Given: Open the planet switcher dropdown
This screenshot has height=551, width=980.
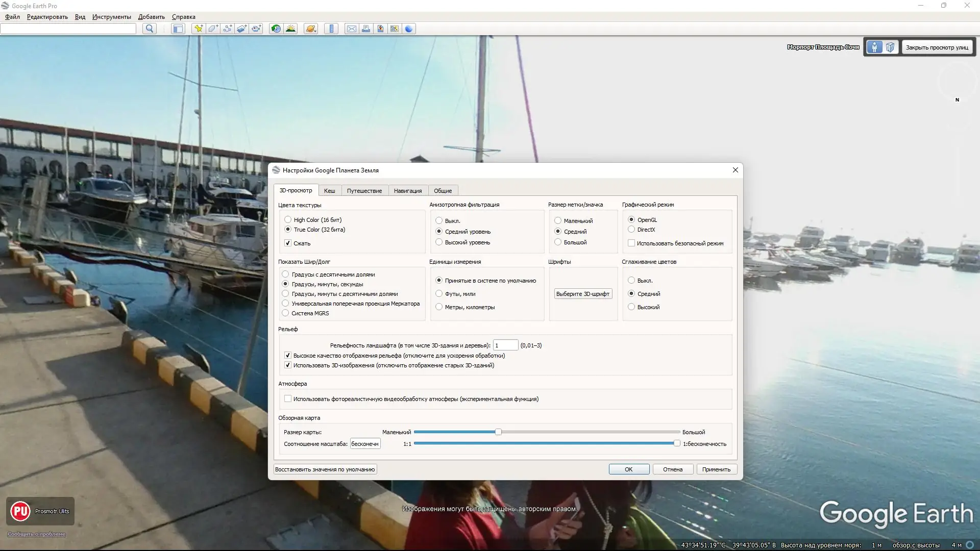Looking at the screenshot, I should click(x=311, y=29).
